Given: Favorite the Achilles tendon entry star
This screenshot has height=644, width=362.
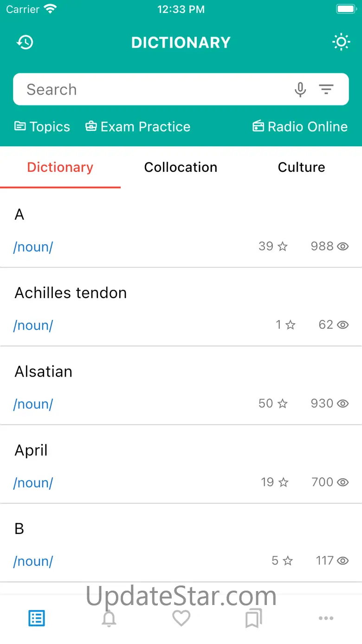Looking at the screenshot, I should coord(291,325).
